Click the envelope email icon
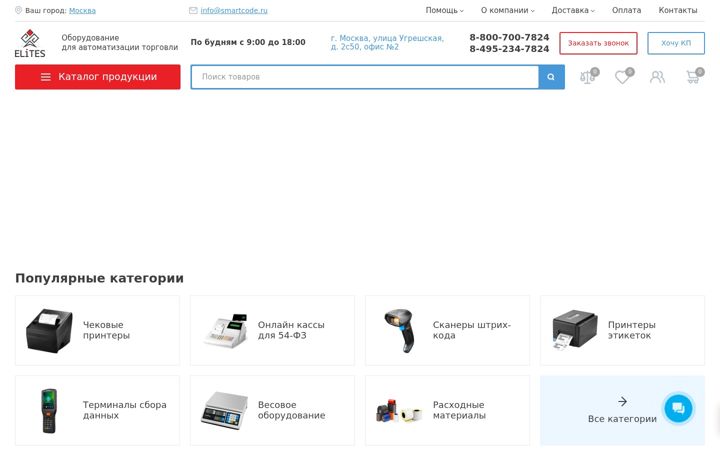 click(x=193, y=10)
